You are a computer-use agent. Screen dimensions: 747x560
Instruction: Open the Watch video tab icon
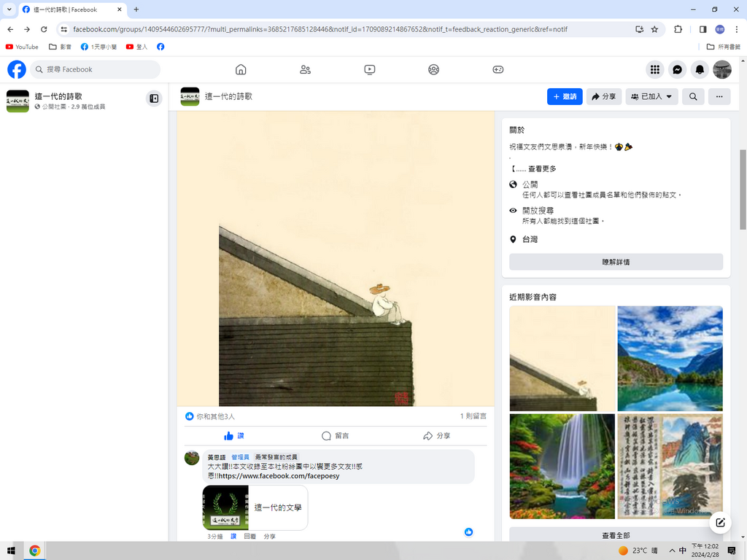(370, 69)
